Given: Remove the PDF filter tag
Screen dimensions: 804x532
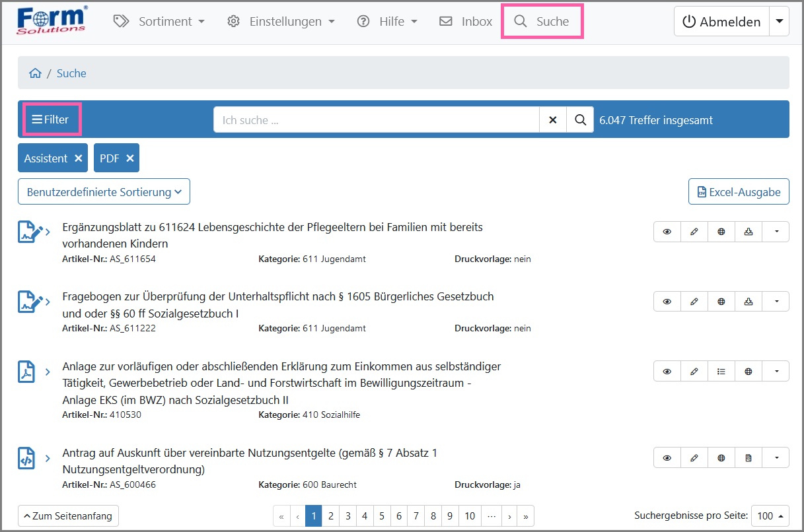Looking at the screenshot, I should click(130, 158).
